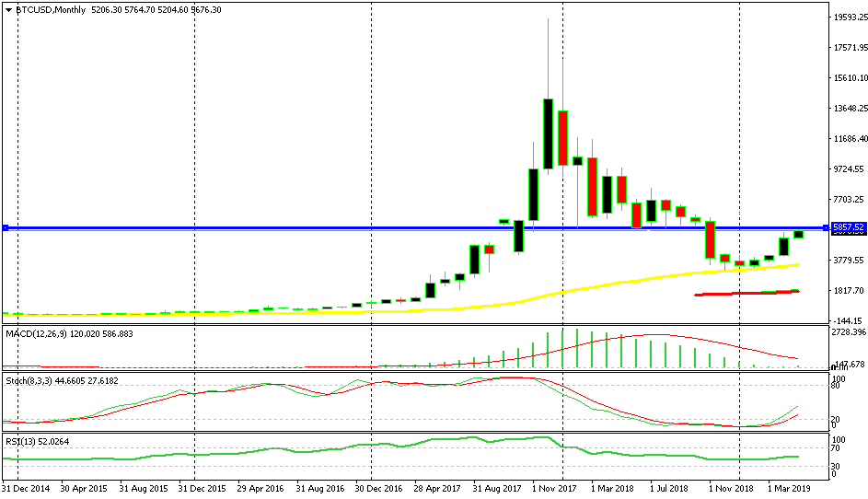Click the 1 Nov 2018 date label
The height and width of the screenshot is (499, 868).
731,489
